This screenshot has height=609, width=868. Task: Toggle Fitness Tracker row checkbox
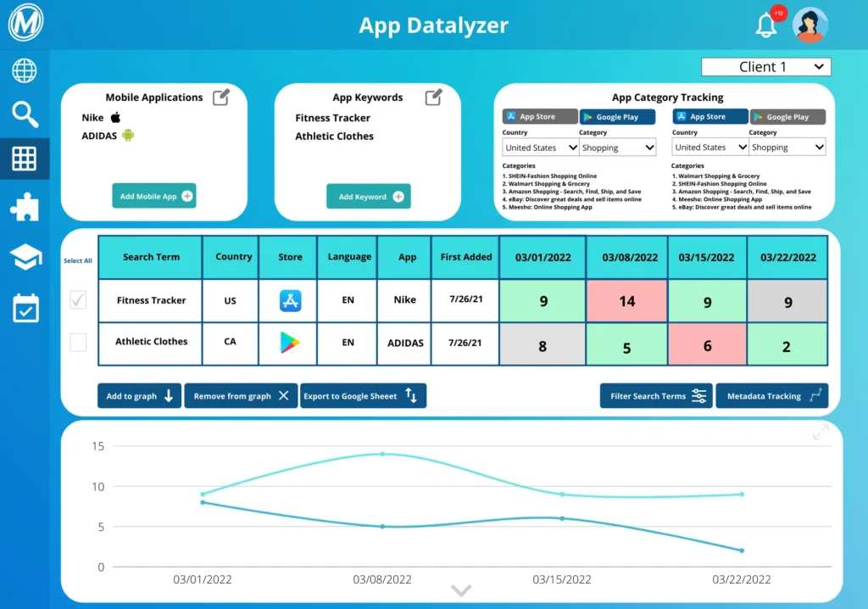tap(78, 299)
